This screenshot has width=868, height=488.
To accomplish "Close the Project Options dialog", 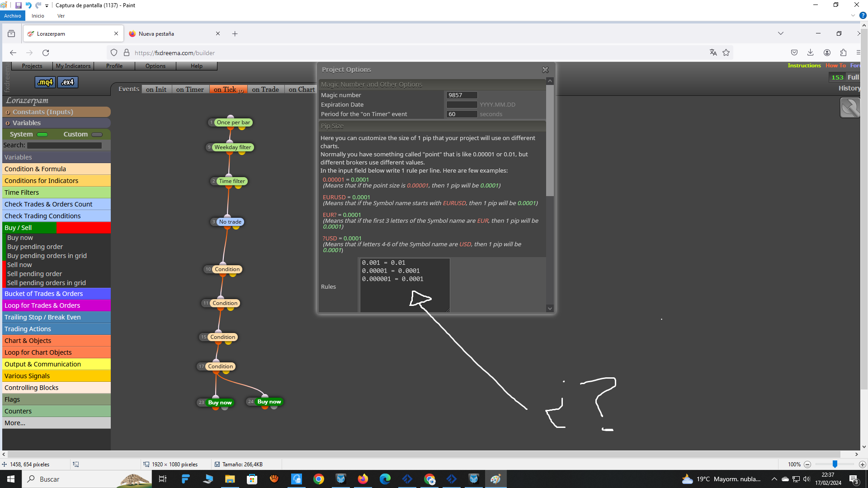I will coord(545,70).
